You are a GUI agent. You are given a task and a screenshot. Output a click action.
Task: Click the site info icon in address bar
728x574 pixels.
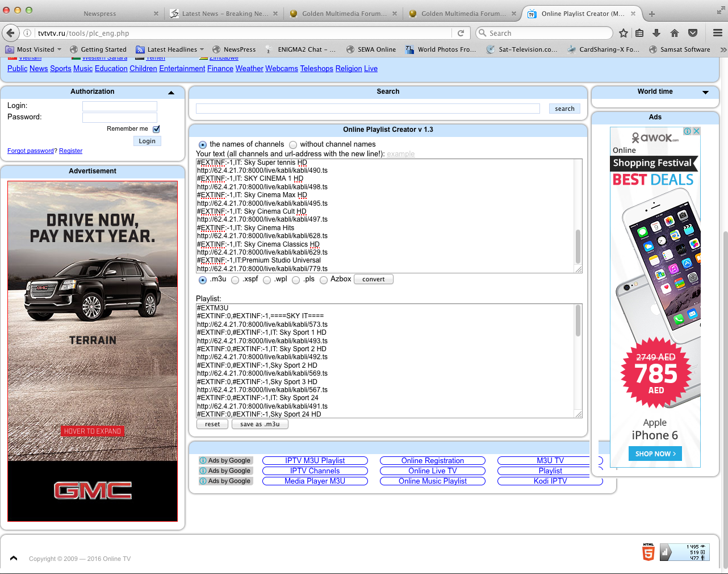coord(27,33)
